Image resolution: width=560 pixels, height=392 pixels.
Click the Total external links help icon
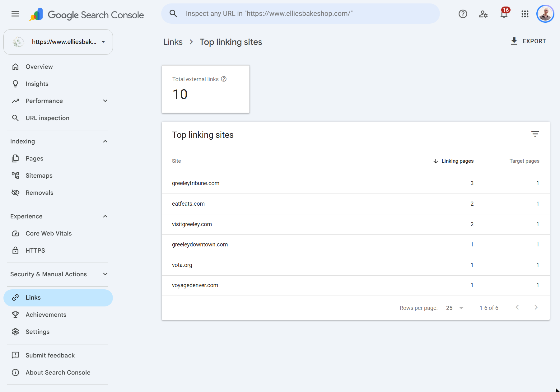point(224,79)
